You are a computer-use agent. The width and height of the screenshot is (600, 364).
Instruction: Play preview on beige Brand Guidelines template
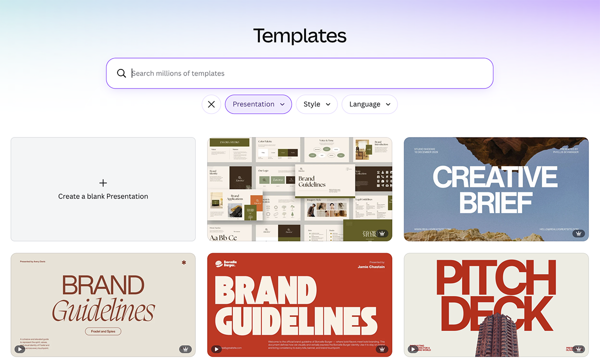tap(19, 349)
